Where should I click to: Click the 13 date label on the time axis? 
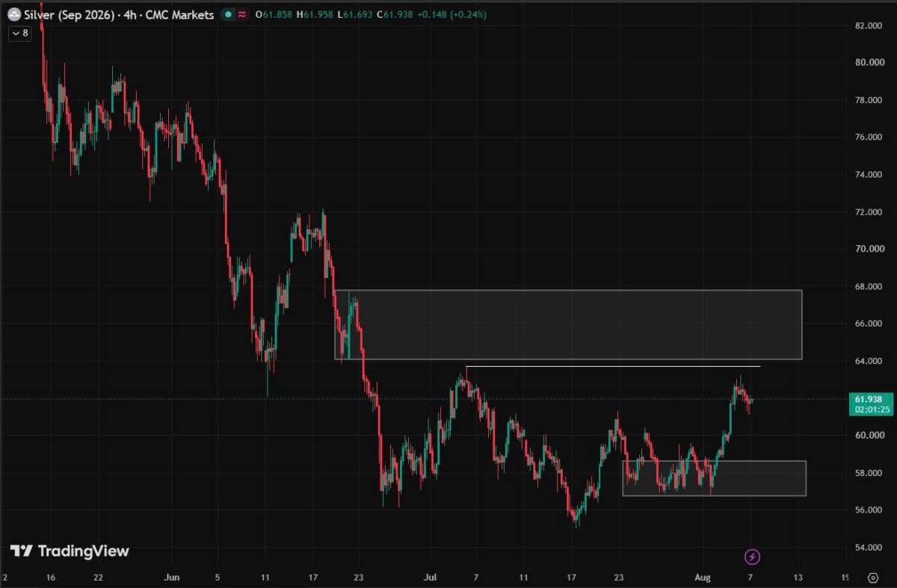798,578
